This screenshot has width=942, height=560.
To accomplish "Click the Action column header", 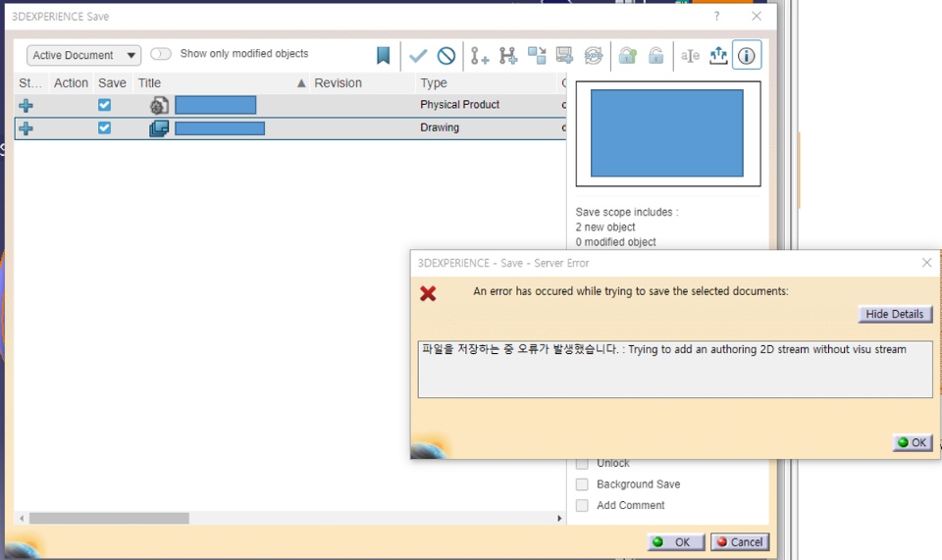I will [71, 82].
